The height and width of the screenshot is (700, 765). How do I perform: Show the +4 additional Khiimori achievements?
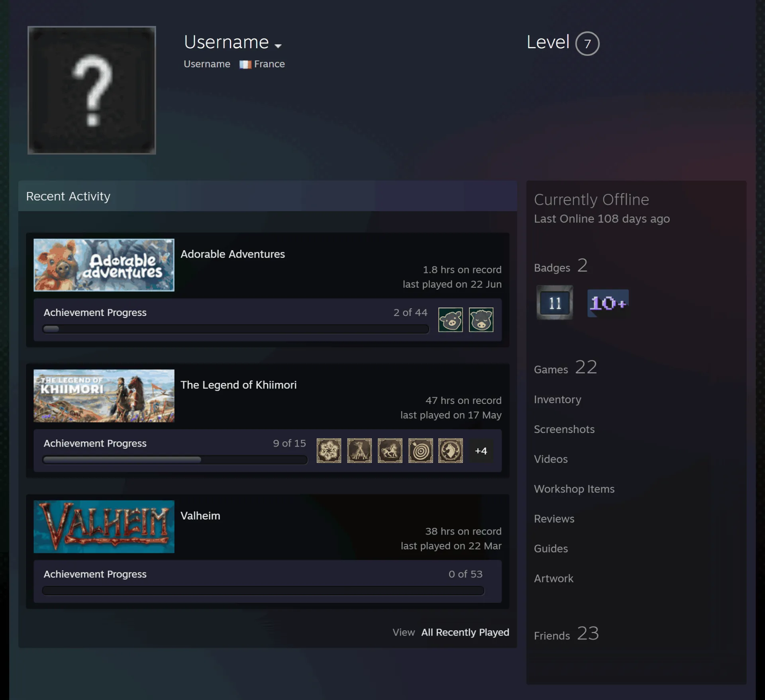(x=481, y=451)
